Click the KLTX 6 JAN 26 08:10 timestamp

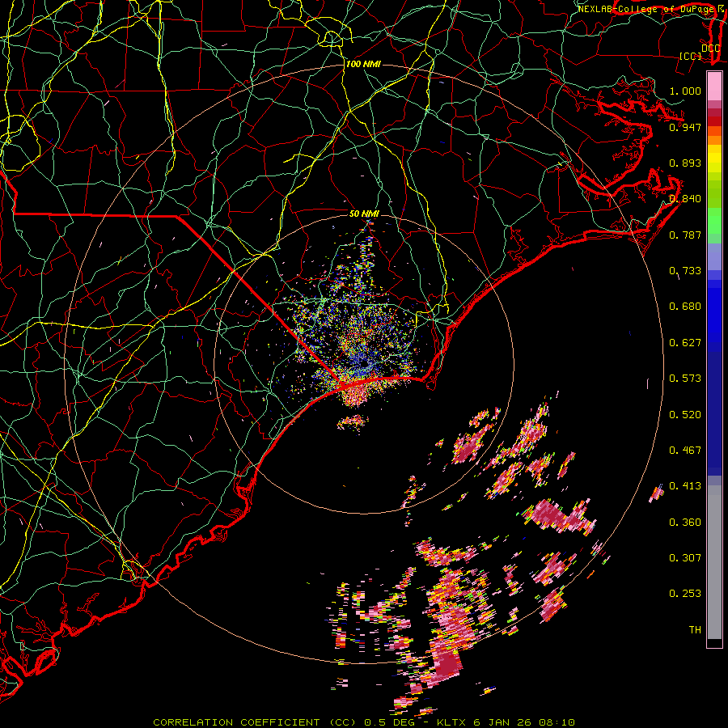(x=506, y=722)
